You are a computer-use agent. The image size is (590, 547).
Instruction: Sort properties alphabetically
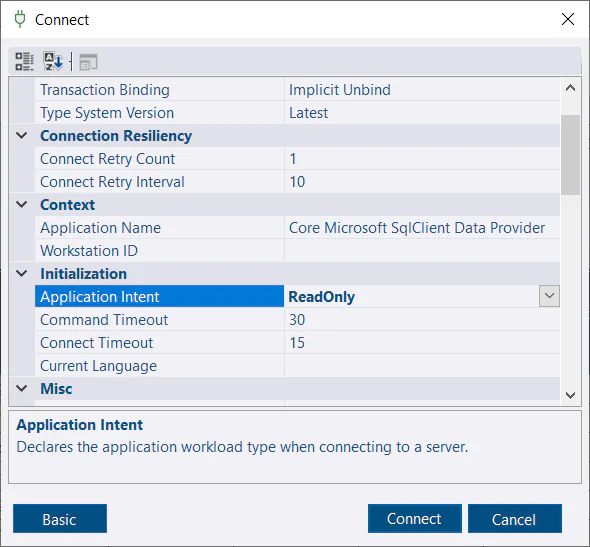coord(53,62)
